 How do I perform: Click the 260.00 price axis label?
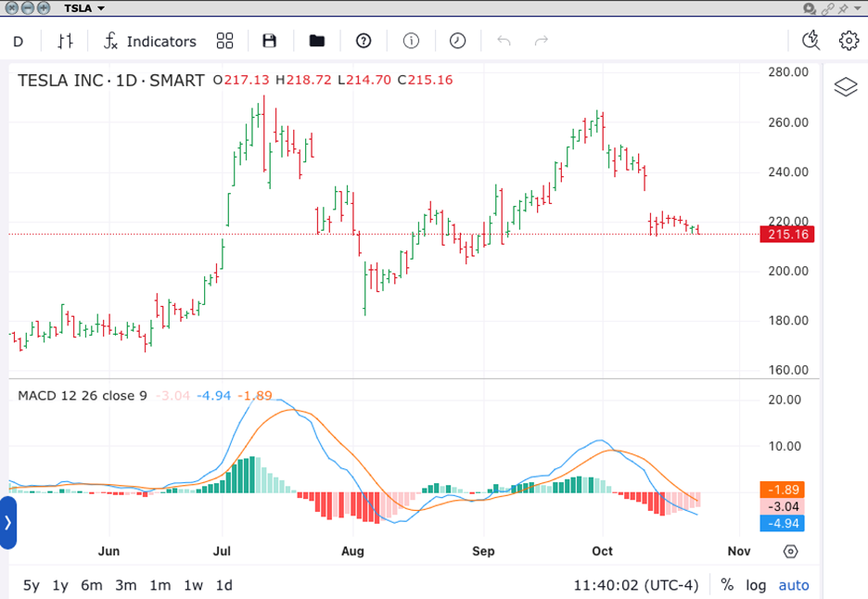(788, 122)
